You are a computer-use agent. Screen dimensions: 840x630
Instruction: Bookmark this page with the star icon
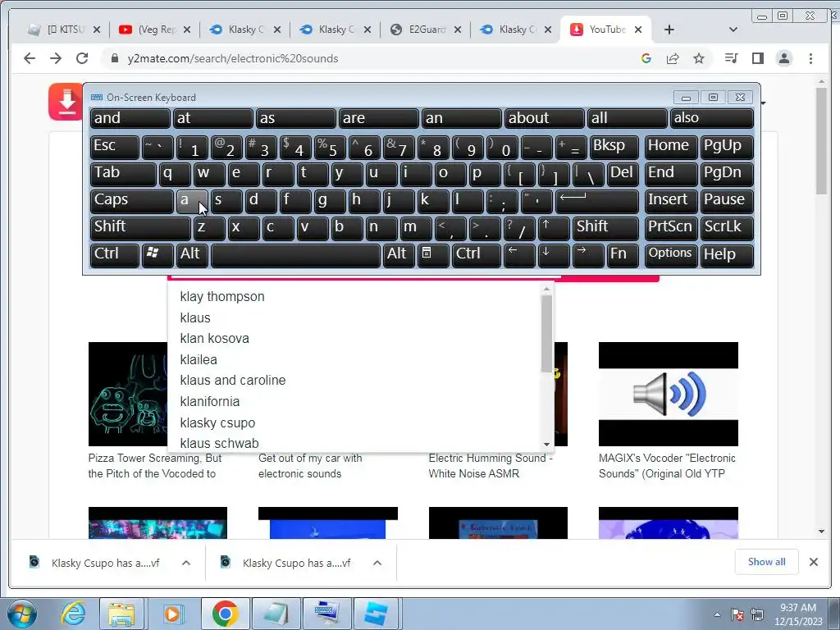699,58
